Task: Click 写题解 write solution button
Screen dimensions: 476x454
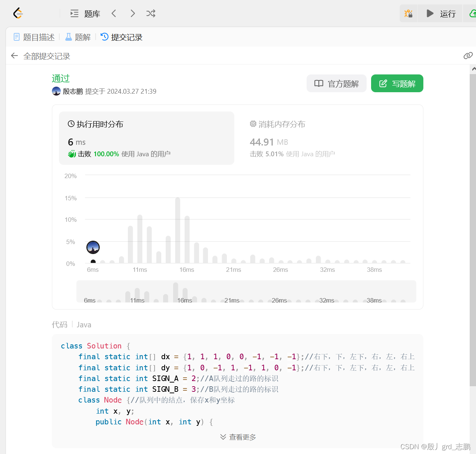Action: tap(397, 83)
